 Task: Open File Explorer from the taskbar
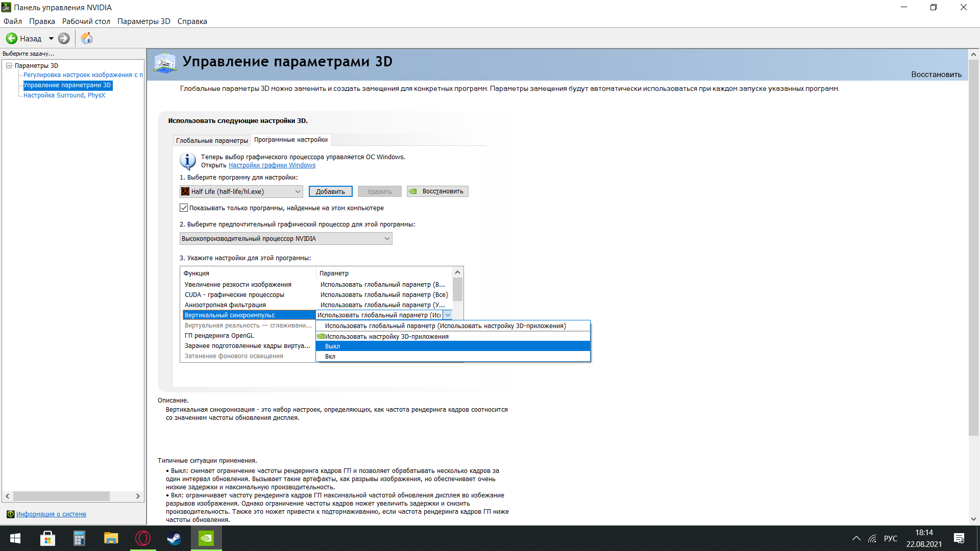pos(111,538)
